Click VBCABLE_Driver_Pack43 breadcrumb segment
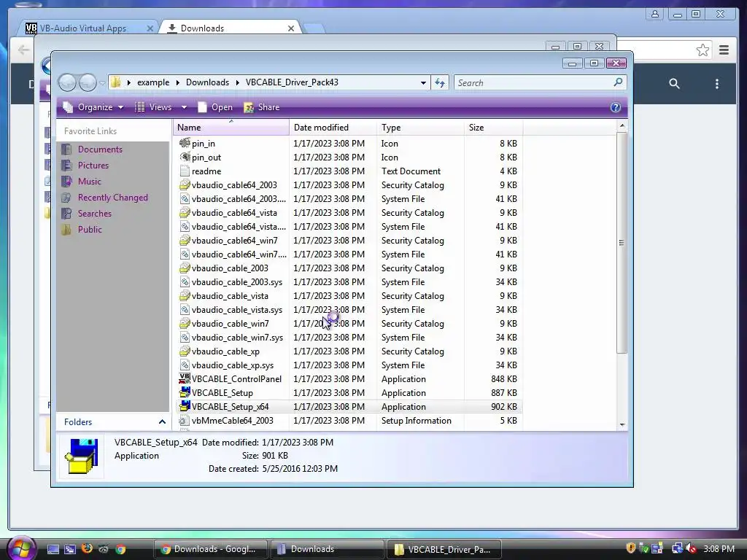The height and width of the screenshot is (560, 747). pyautogui.click(x=292, y=82)
